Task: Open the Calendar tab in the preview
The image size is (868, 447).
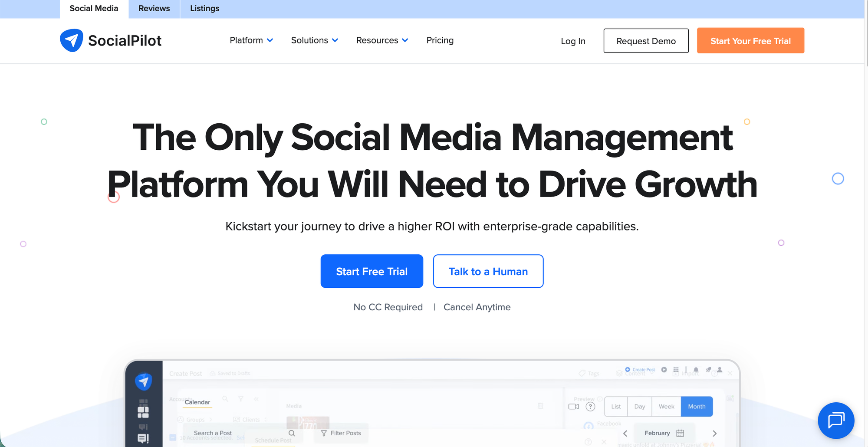Action: pyautogui.click(x=197, y=402)
